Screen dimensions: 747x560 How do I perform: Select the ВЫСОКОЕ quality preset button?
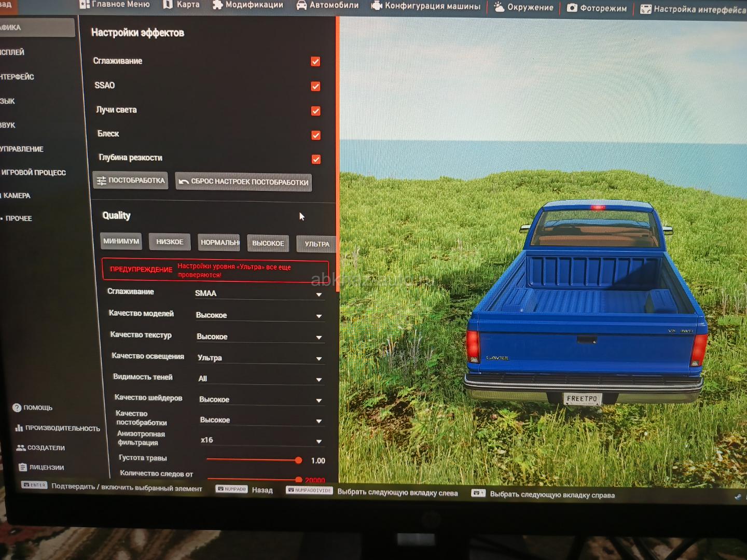coord(268,243)
